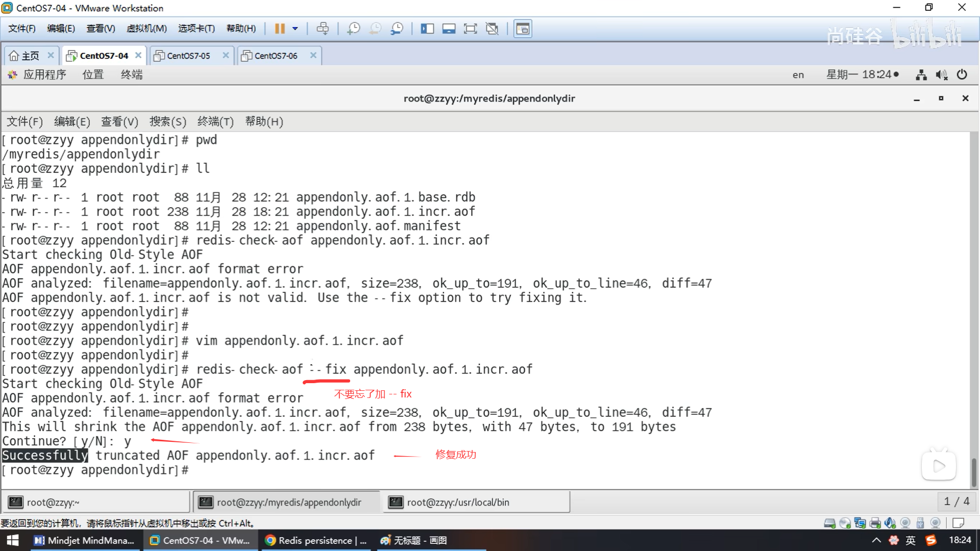The width and height of the screenshot is (980, 551).
Task: Toggle the thumbnail bar view
Action: [x=449, y=29]
